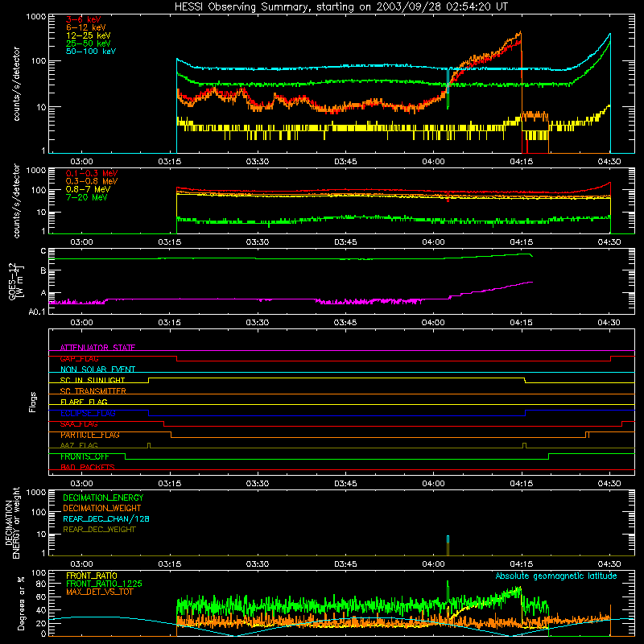Select the PARTICLE_FLAG label
The image size is (644, 644).
click(x=90, y=435)
